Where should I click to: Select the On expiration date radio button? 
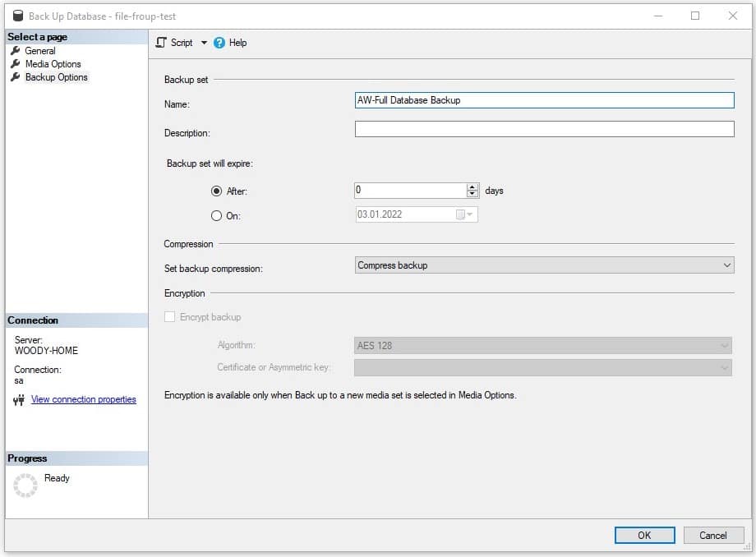pyautogui.click(x=216, y=215)
